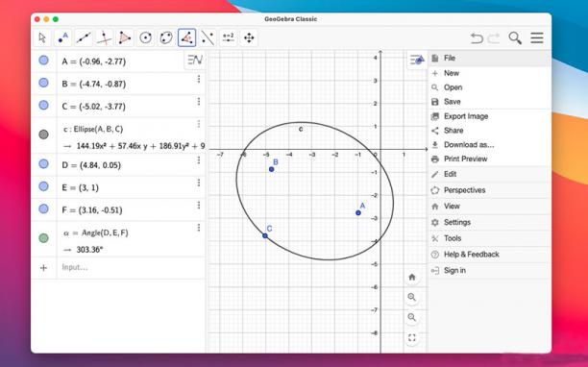Open more options for row E
The image size is (588, 367).
199,183
